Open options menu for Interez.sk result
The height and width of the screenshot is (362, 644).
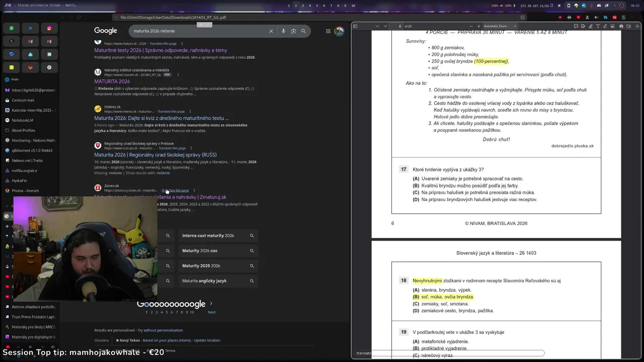click(190, 112)
